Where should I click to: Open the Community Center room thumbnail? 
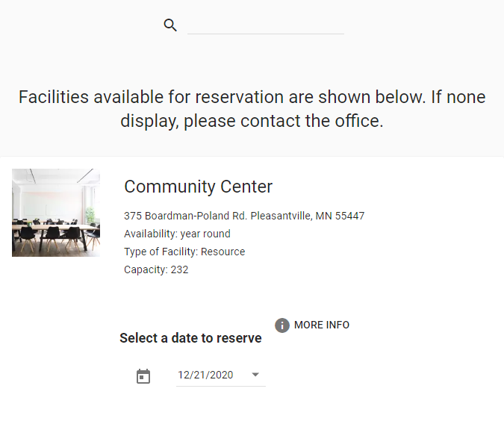[56, 213]
